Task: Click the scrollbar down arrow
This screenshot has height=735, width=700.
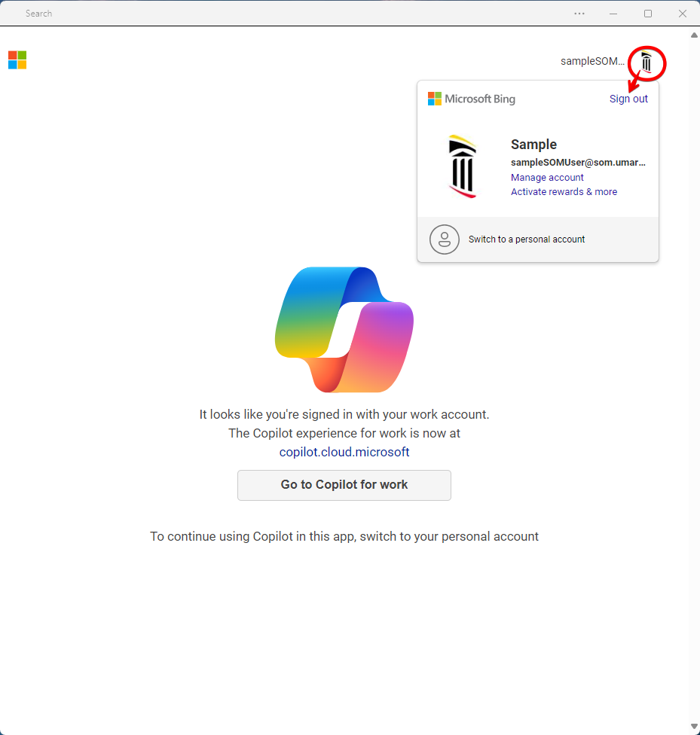Action: point(694,727)
